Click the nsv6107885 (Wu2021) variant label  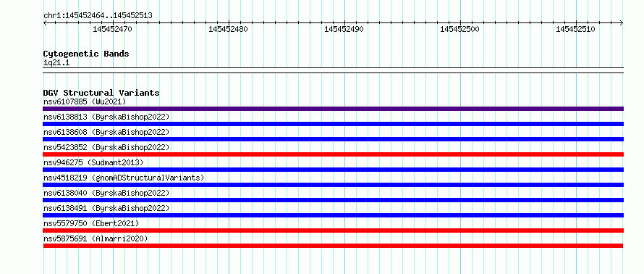(x=85, y=101)
